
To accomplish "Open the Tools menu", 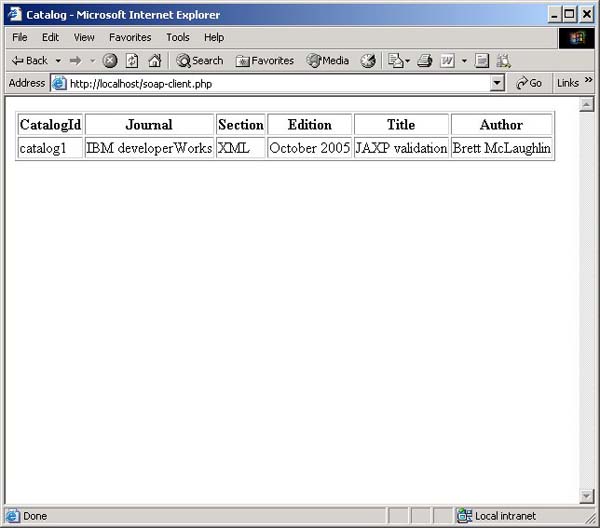I will [178, 37].
